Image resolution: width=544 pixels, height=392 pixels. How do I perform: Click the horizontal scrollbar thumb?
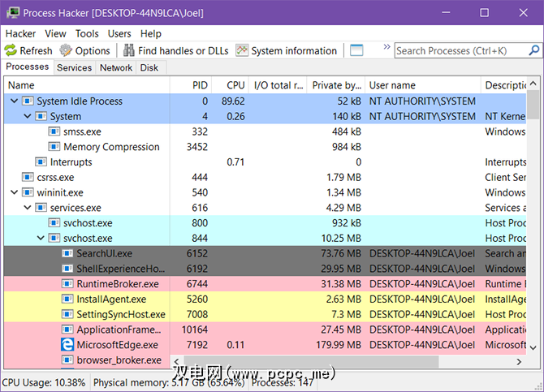point(311,362)
